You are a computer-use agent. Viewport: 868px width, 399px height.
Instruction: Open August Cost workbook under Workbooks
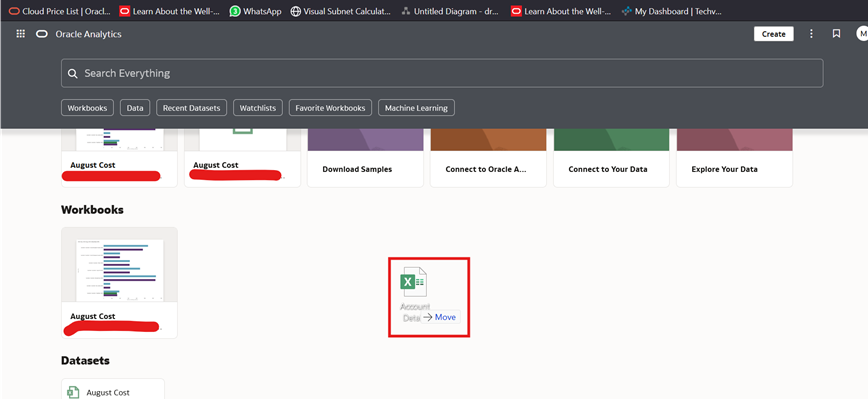point(120,282)
